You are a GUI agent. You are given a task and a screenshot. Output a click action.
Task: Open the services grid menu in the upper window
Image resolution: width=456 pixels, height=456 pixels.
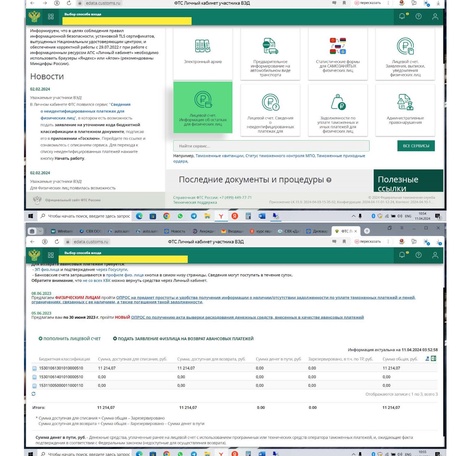(51, 16)
